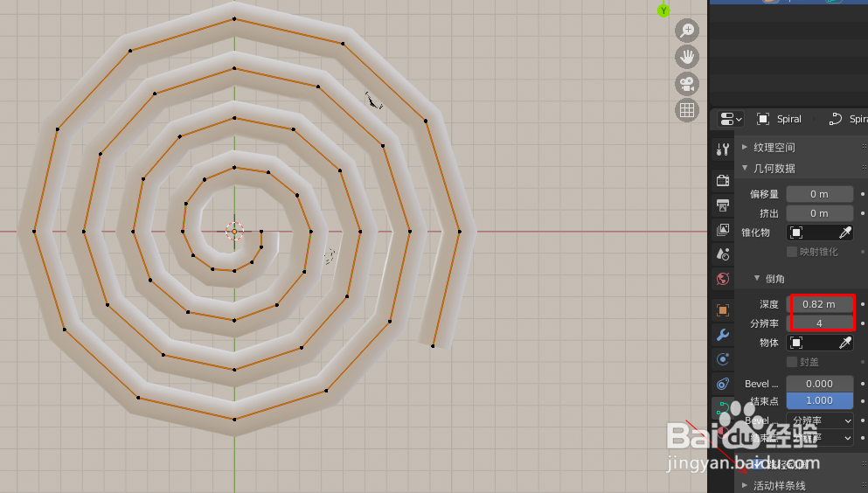Click eyedropper for taper object (锥化物)

pos(844,233)
